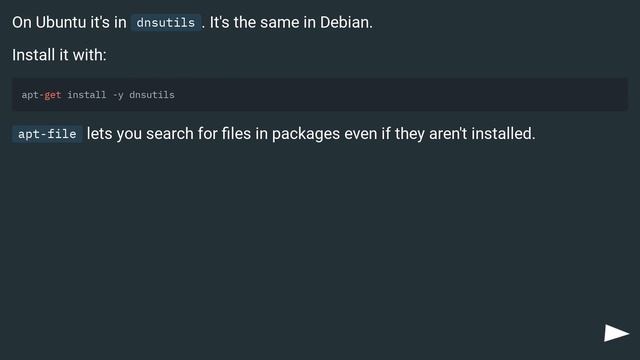
Task: Click empty space inside the code block
Action: pos(400,95)
